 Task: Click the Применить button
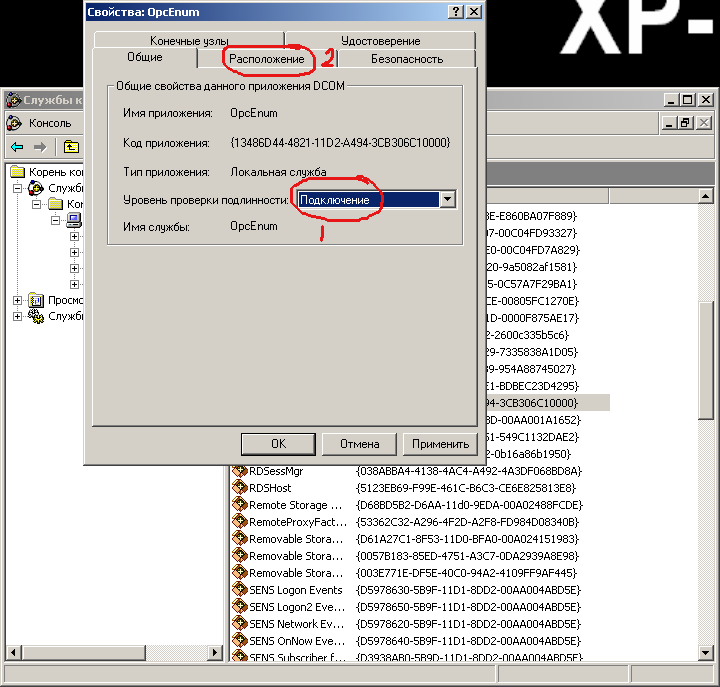click(x=439, y=444)
